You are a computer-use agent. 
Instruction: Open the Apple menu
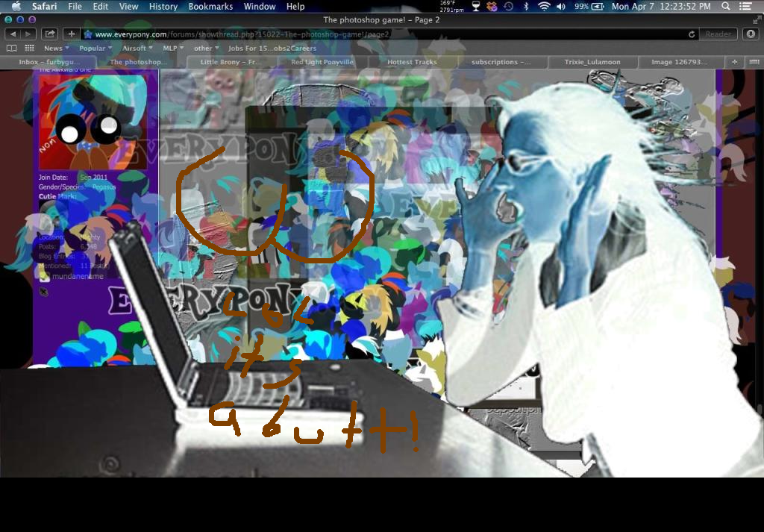click(x=16, y=6)
